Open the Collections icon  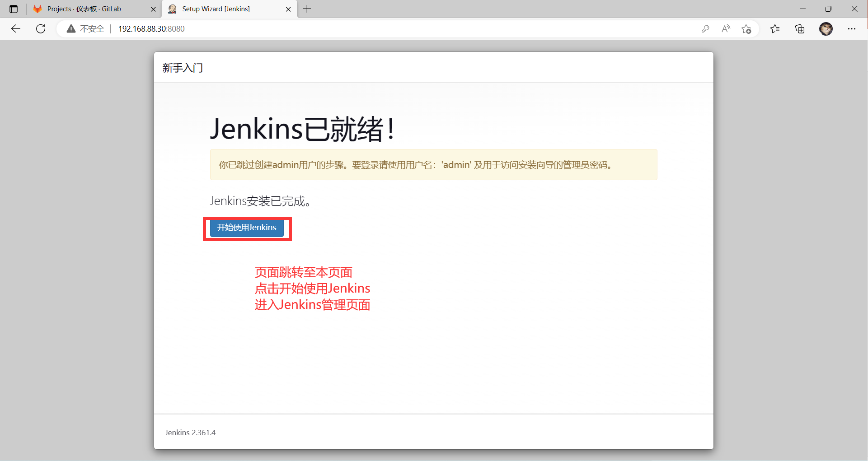(x=800, y=29)
